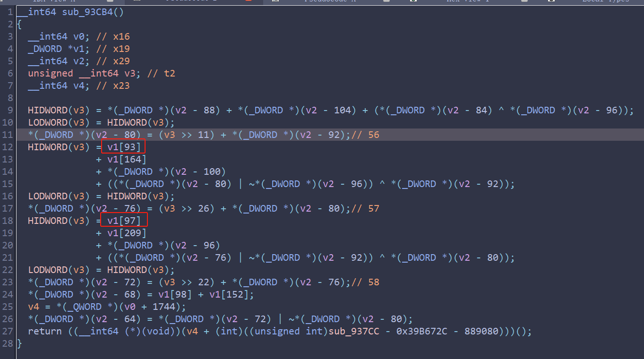This screenshot has height=359, width=644.
Task: Select the v1[98] array reference
Action: click(x=175, y=294)
